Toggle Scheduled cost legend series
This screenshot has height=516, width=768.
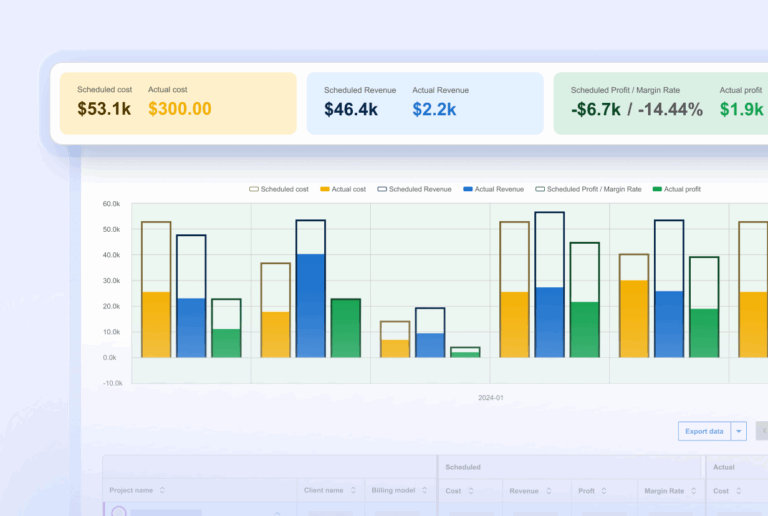coord(278,189)
